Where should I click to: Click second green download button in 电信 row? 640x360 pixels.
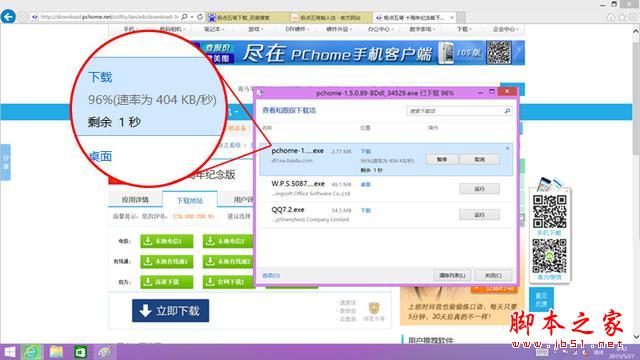click(228, 241)
